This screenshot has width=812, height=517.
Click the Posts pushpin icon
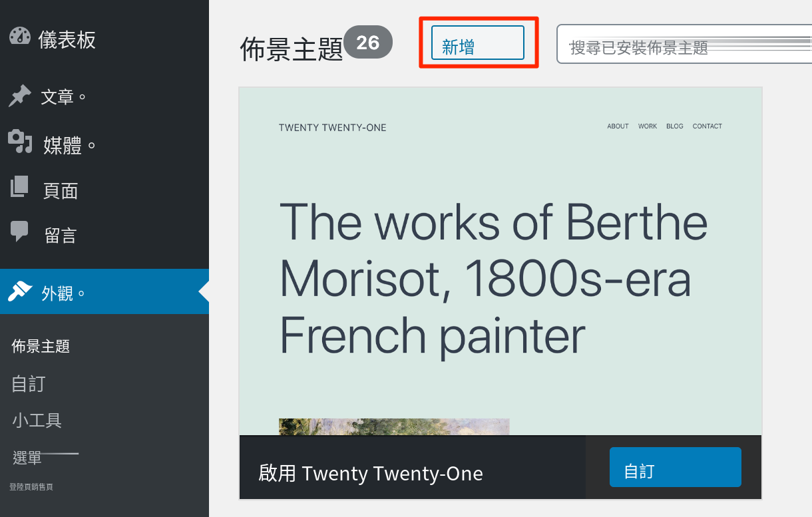(19, 96)
